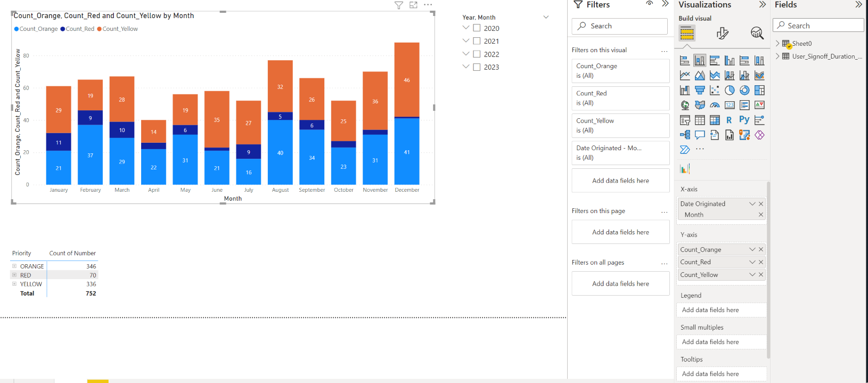Expand the ORANGE row in priority table
868x383 pixels.
[14, 266]
